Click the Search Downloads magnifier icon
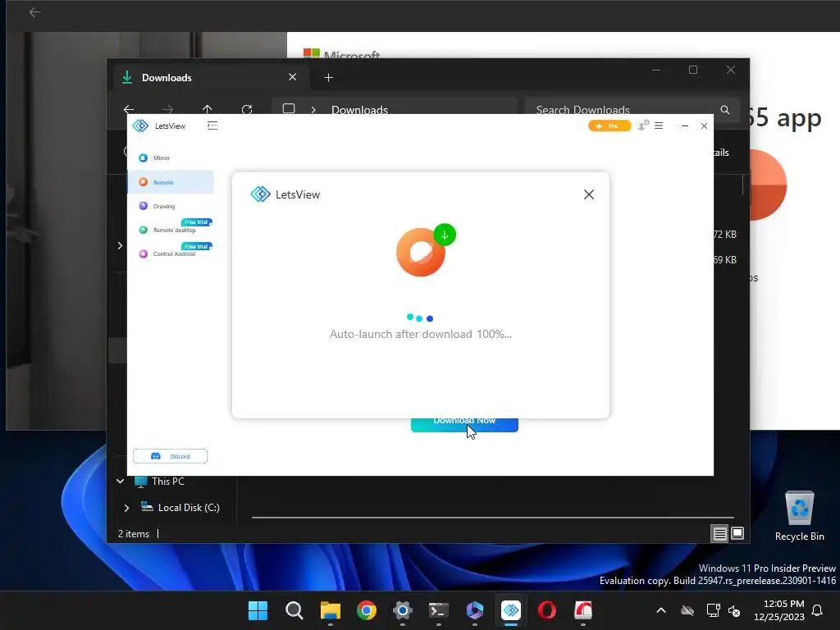 [x=725, y=110]
